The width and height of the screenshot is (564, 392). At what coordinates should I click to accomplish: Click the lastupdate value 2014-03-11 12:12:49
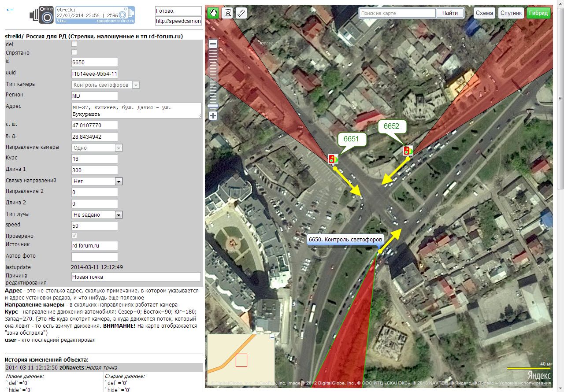(x=97, y=267)
